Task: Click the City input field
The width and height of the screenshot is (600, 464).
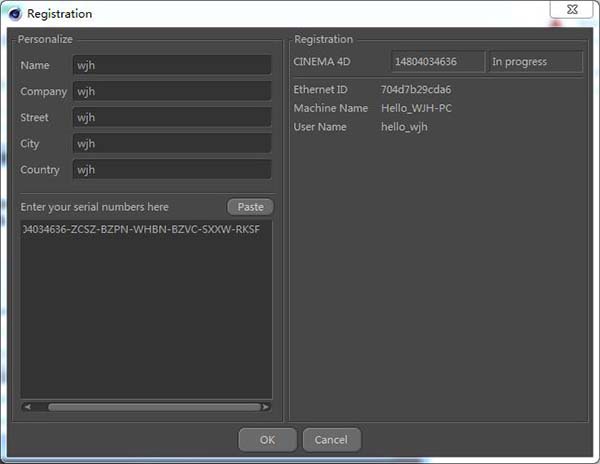Action: click(x=172, y=143)
